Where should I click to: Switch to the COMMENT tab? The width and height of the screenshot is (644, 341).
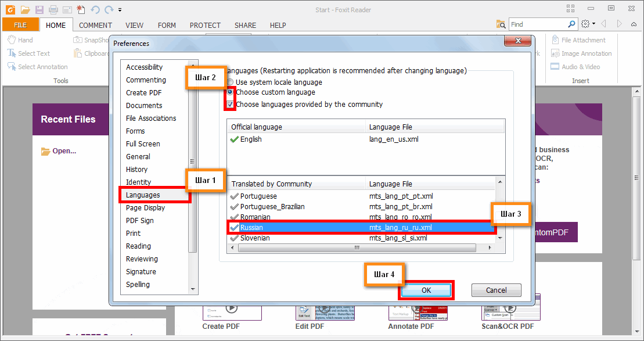tap(96, 25)
